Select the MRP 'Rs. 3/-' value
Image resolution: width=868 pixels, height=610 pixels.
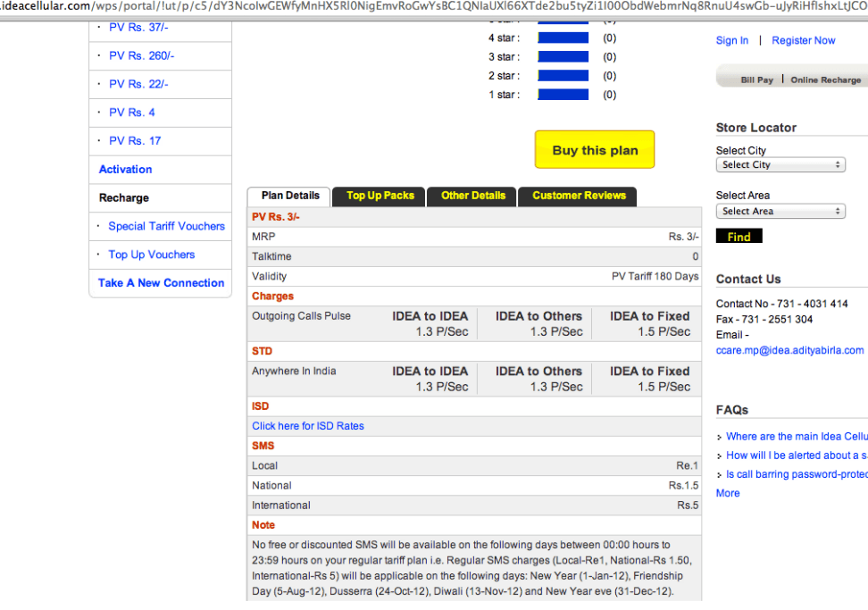coord(683,237)
